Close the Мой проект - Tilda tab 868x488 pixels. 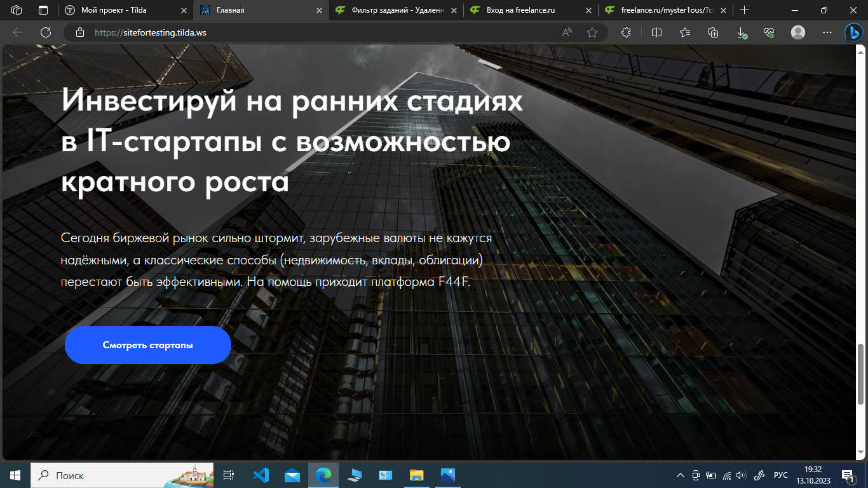(x=184, y=10)
